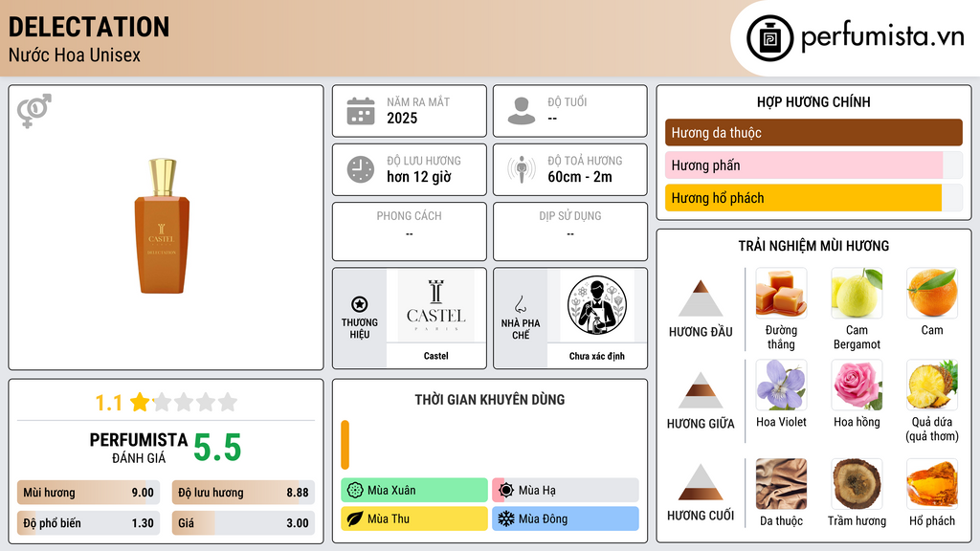Click the DELECTATION title

(89, 27)
